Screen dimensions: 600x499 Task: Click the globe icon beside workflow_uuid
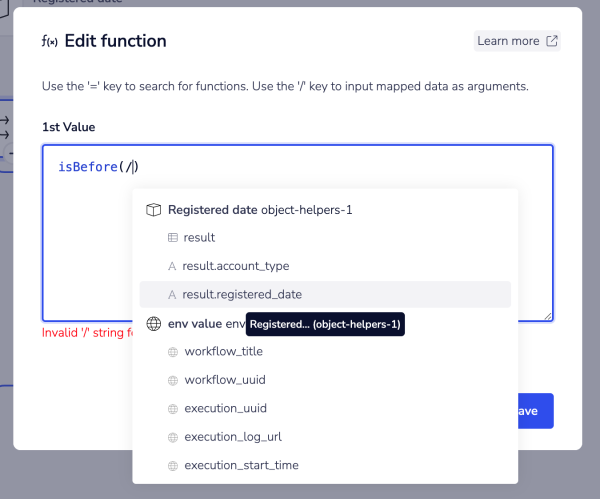[172, 380]
